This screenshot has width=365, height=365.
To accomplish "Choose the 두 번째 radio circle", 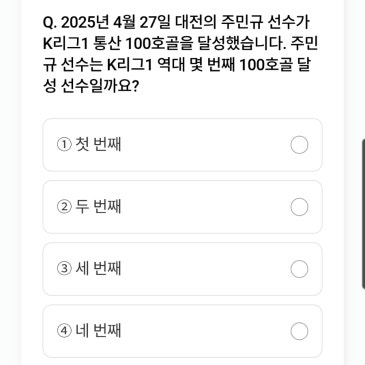I will 299,207.
